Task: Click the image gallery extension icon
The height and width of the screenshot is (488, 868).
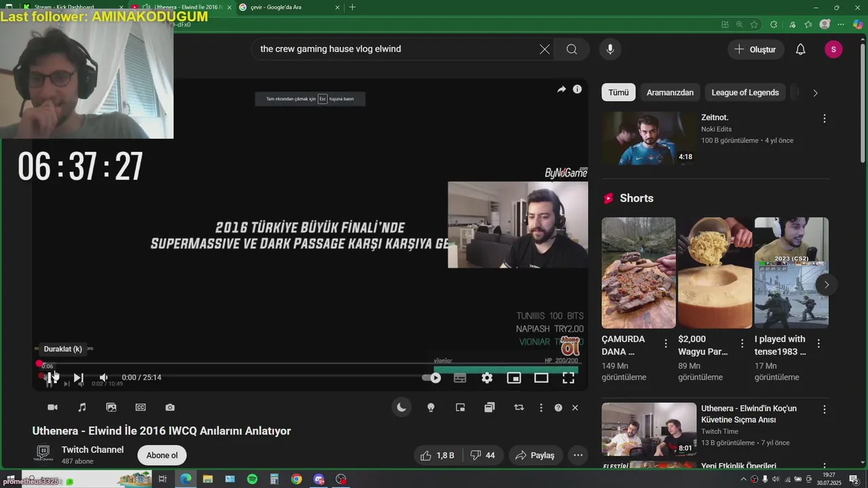Action: pyautogui.click(x=111, y=407)
